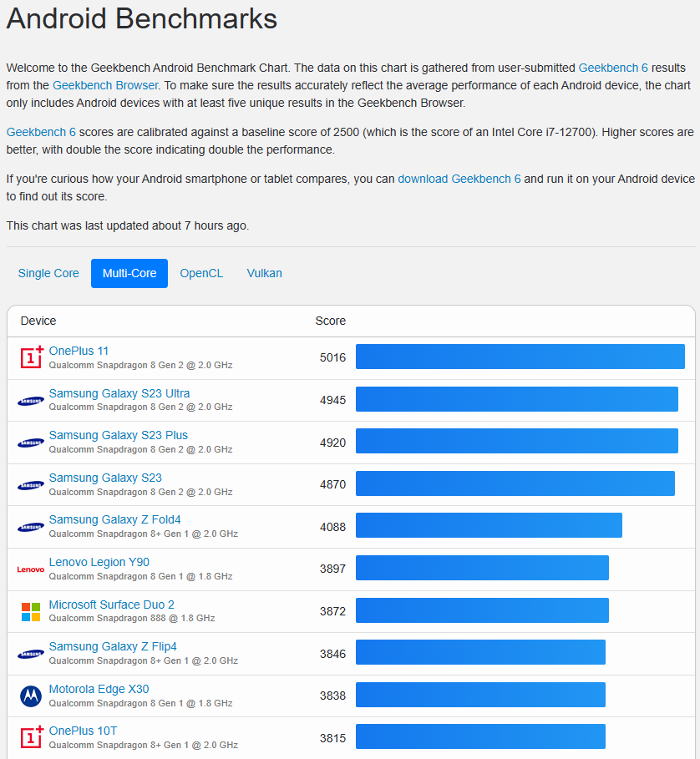This screenshot has height=759, width=700.
Task: Open the Vulkan tab
Action: [264, 273]
